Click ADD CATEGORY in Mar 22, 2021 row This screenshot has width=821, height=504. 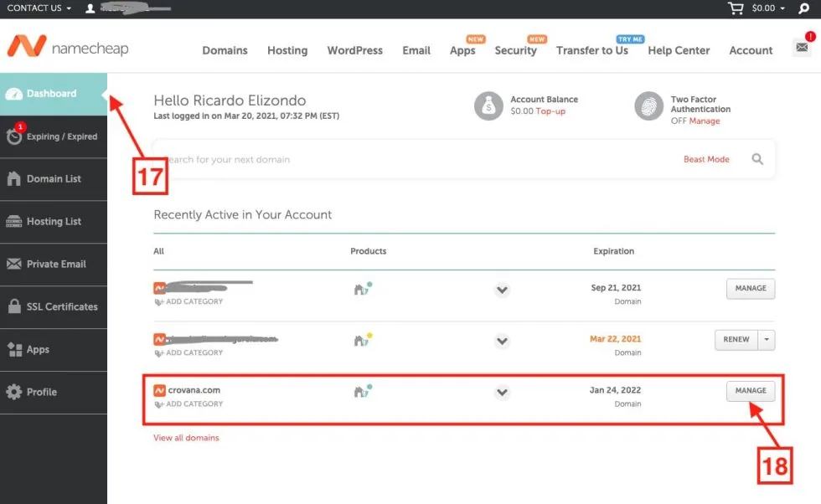click(194, 352)
